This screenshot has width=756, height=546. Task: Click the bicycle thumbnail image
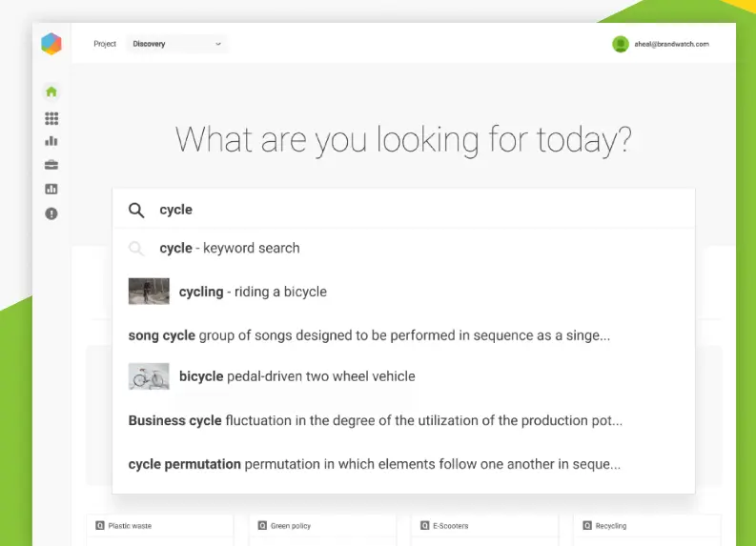pos(149,376)
